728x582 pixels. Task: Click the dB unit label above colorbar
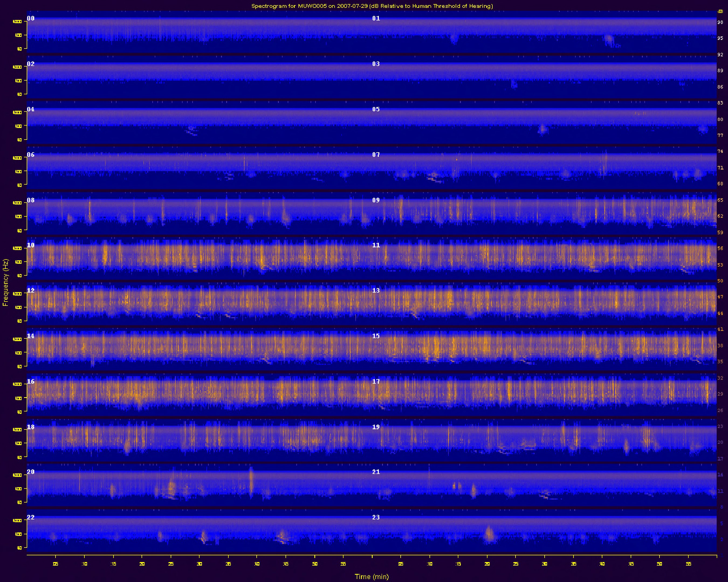click(720, 12)
